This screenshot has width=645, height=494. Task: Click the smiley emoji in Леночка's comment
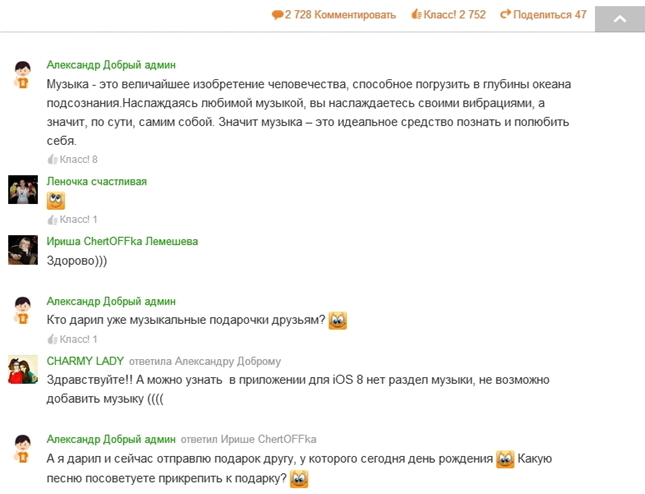point(56,201)
